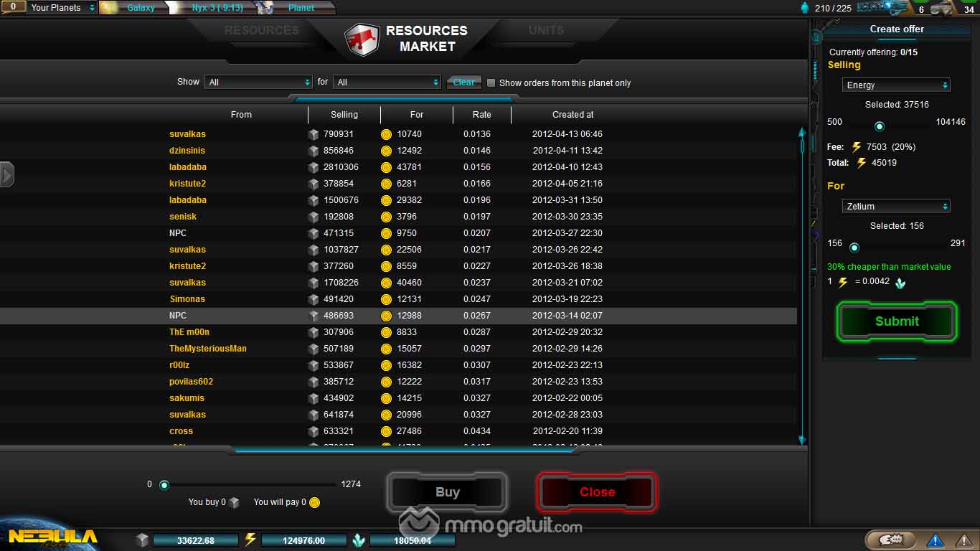Select the dzinsinis offer row
Image resolution: width=980 pixels, height=551 pixels.
[x=398, y=151]
